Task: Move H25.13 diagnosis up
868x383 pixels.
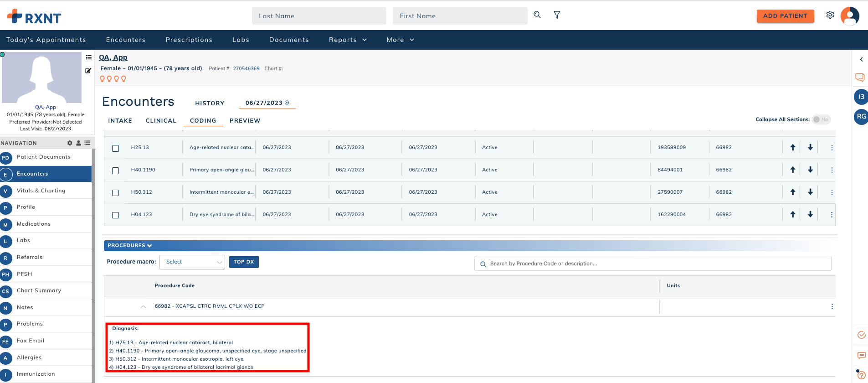Action: (793, 147)
